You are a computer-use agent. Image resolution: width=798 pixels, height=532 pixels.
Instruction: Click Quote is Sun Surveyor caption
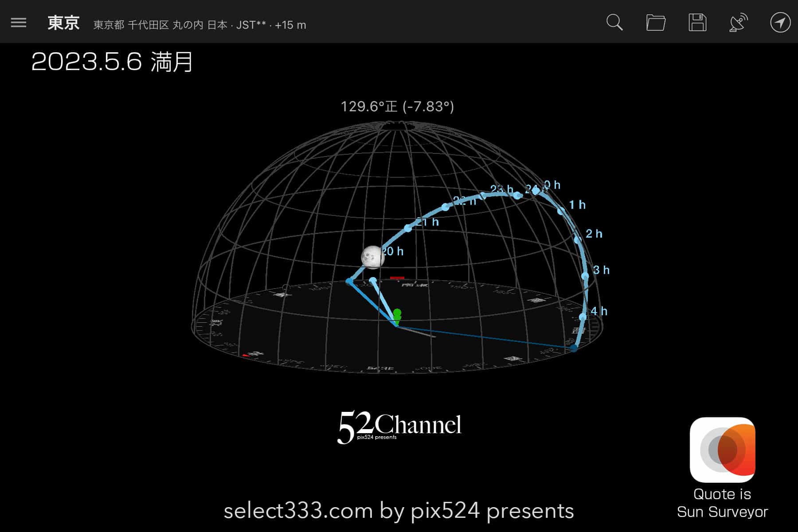722,503
